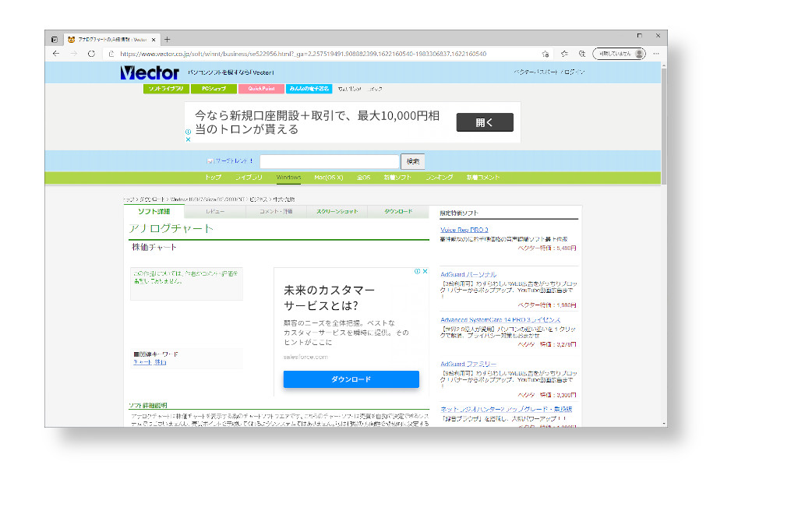The width and height of the screenshot is (798, 532).
Task: Click the ベクターパスポート / ログイン link
Action: (549, 72)
